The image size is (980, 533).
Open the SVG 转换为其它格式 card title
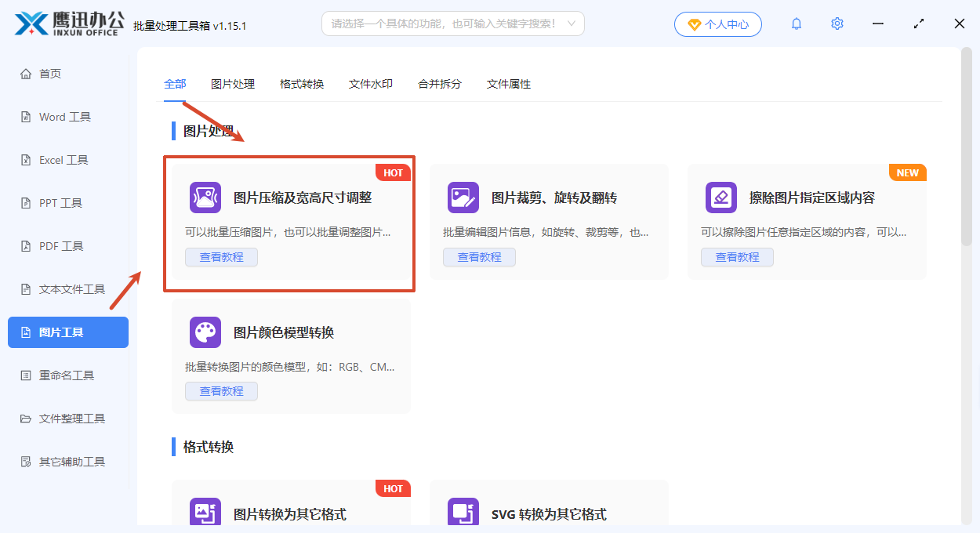549,514
